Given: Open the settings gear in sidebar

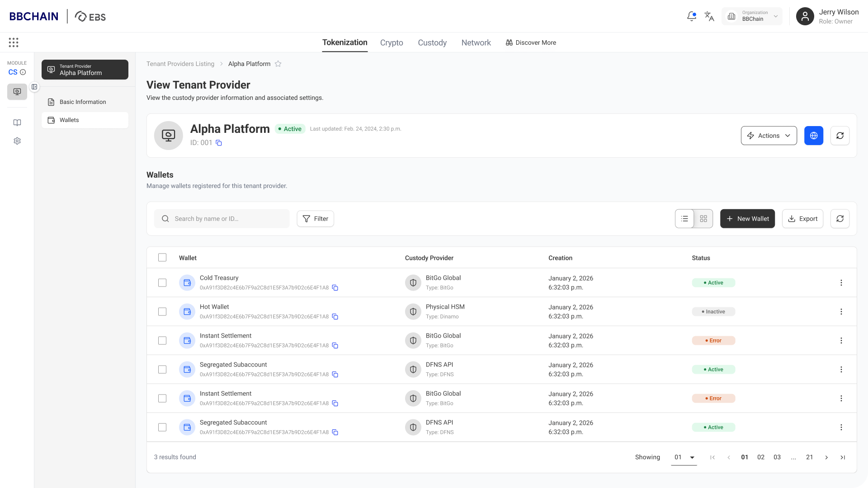Looking at the screenshot, I should click(x=17, y=141).
